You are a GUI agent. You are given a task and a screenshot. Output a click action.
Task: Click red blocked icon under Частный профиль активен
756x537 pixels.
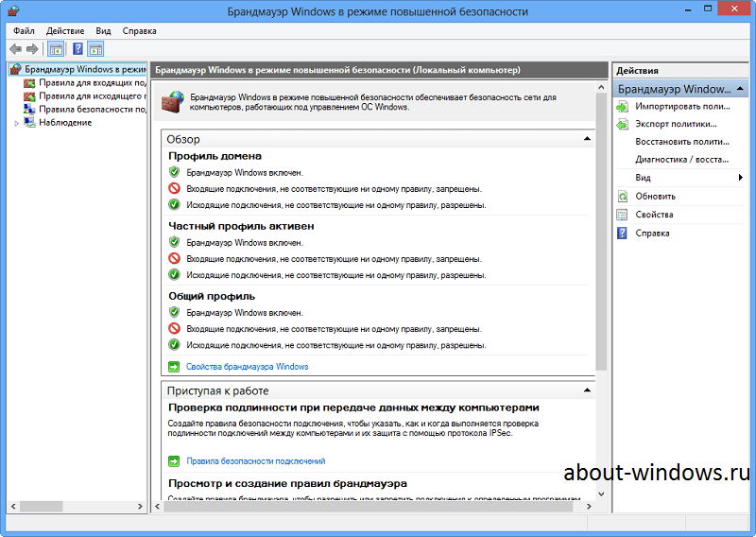click(x=174, y=259)
